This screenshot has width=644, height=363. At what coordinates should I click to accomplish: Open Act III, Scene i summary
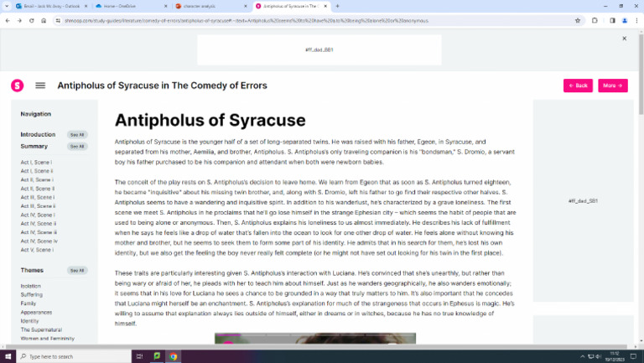coord(38,197)
